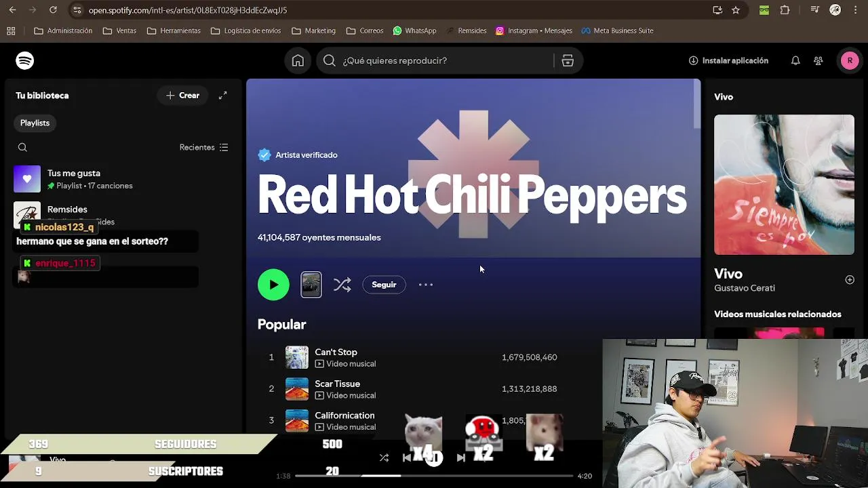The image size is (868, 488).
Task: Bookmark this page with the star icon
Action: coord(736,10)
